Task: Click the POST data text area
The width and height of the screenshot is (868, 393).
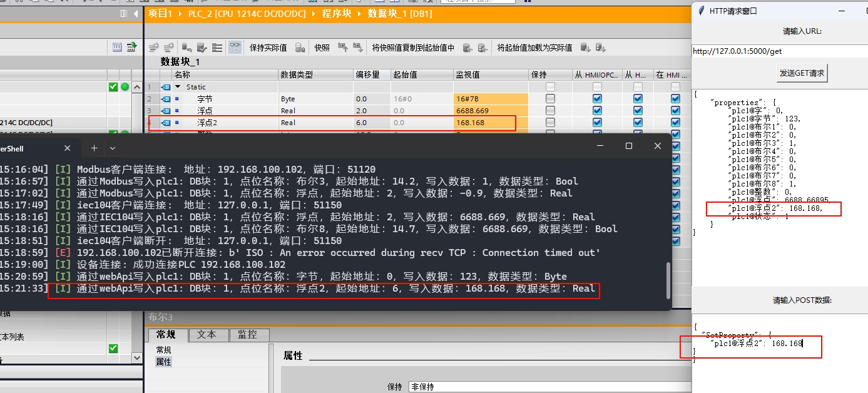Action: [x=779, y=352]
